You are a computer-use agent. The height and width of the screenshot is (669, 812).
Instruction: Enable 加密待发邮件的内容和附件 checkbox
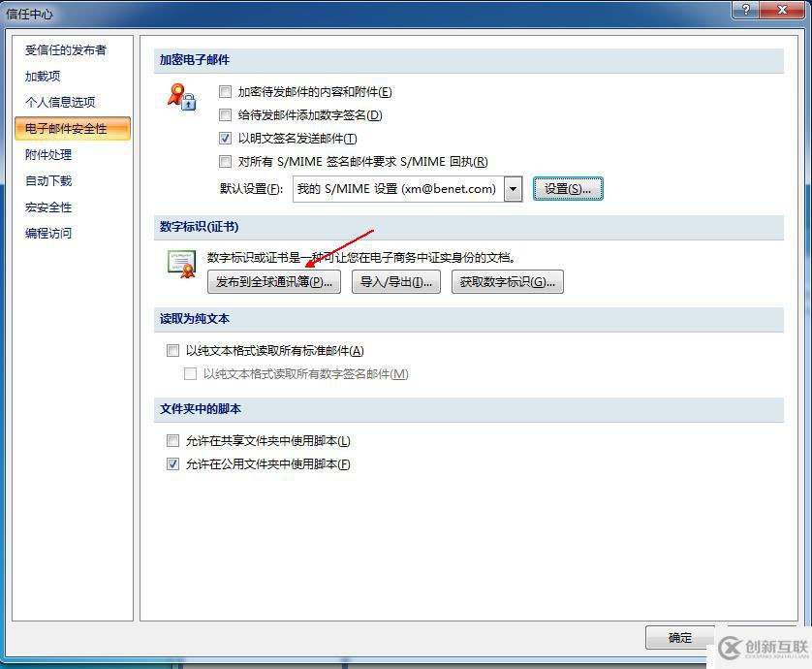[225, 91]
